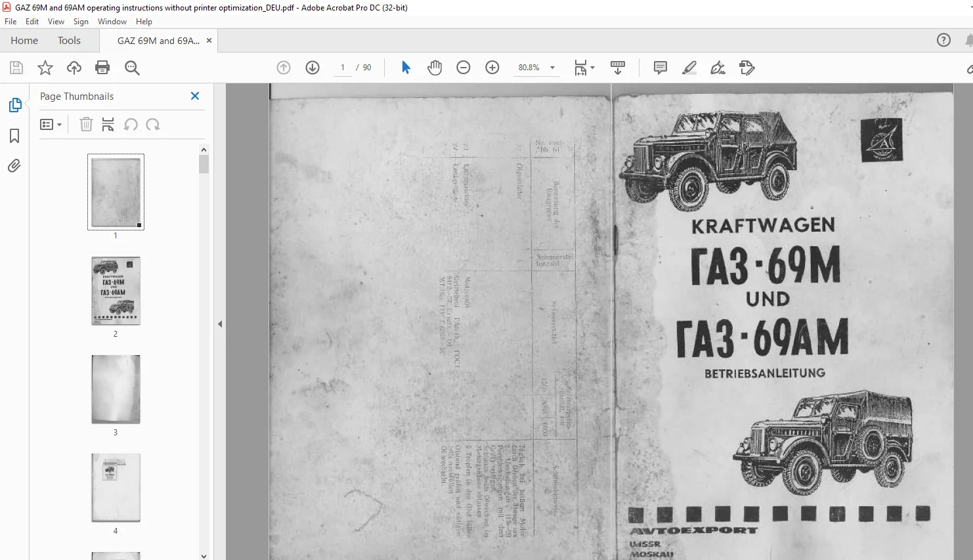Screen dimensions: 973x560
Task: Open the thumbnails options dropdown
Action: tap(51, 124)
